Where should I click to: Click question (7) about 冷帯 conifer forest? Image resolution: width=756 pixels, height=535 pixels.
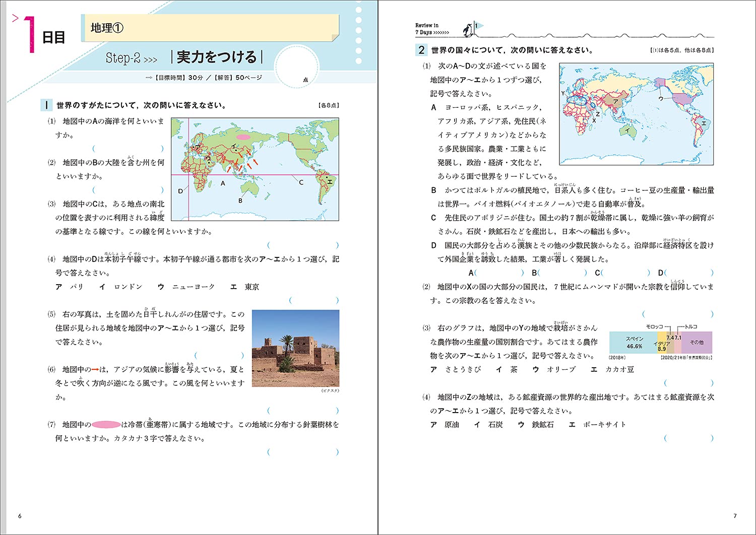[x=193, y=431]
